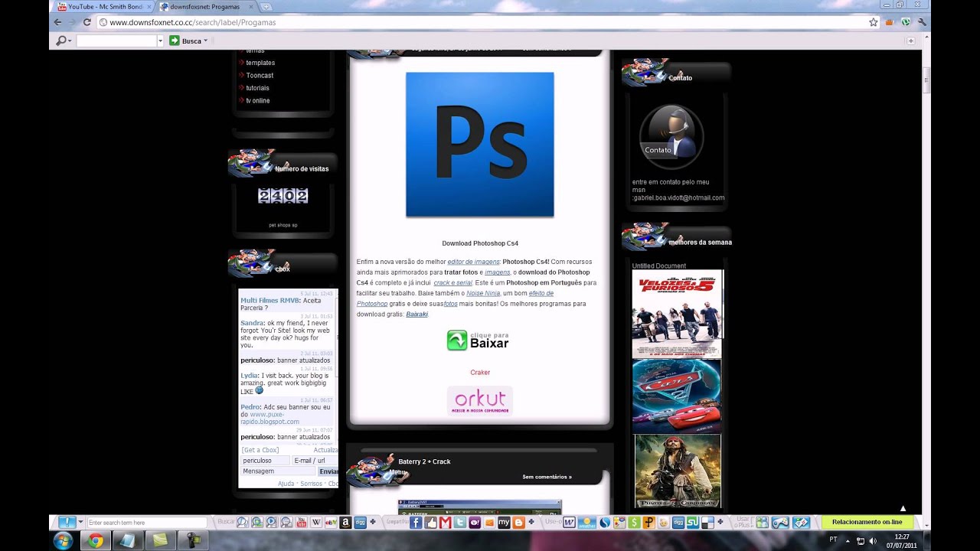Expand the Busca button dropdown arrow
The height and width of the screenshot is (551, 980).
[x=205, y=41]
